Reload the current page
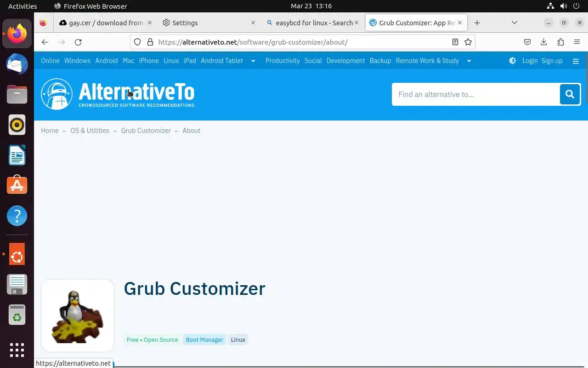Viewport: 588px width, 368px height. click(x=78, y=42)
